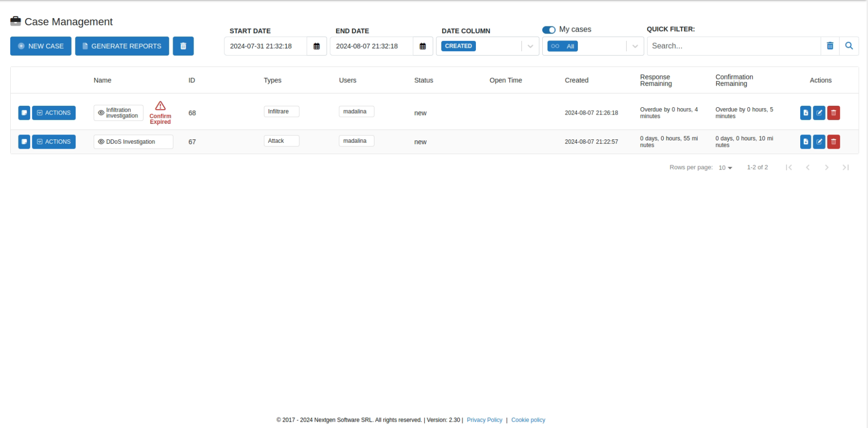
Task: Open the ACTIONS menu for case 67
Action: (x=54, y=142)
